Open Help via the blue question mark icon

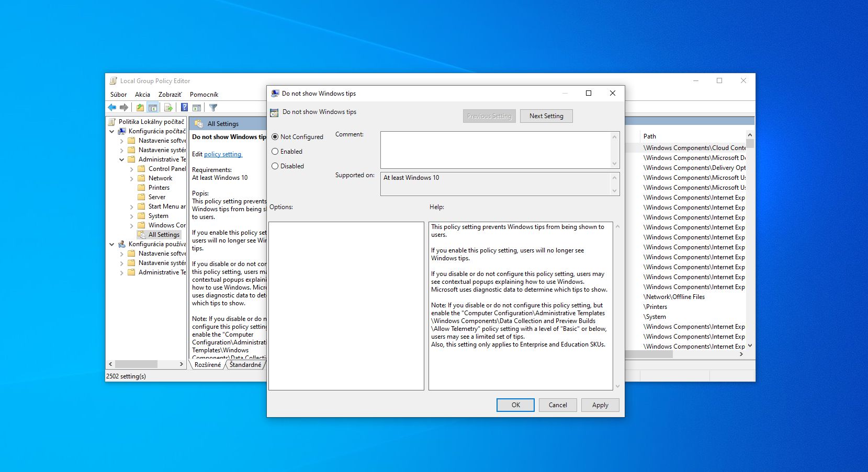(x=184, y=108)
